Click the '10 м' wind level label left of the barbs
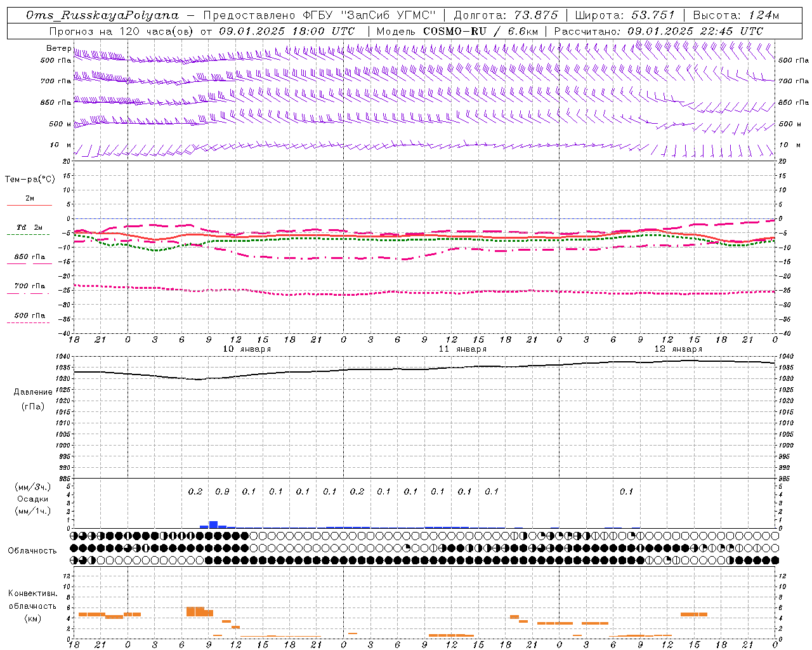The height and width of the screenshot is (650, 812). (x=60, y=145)
